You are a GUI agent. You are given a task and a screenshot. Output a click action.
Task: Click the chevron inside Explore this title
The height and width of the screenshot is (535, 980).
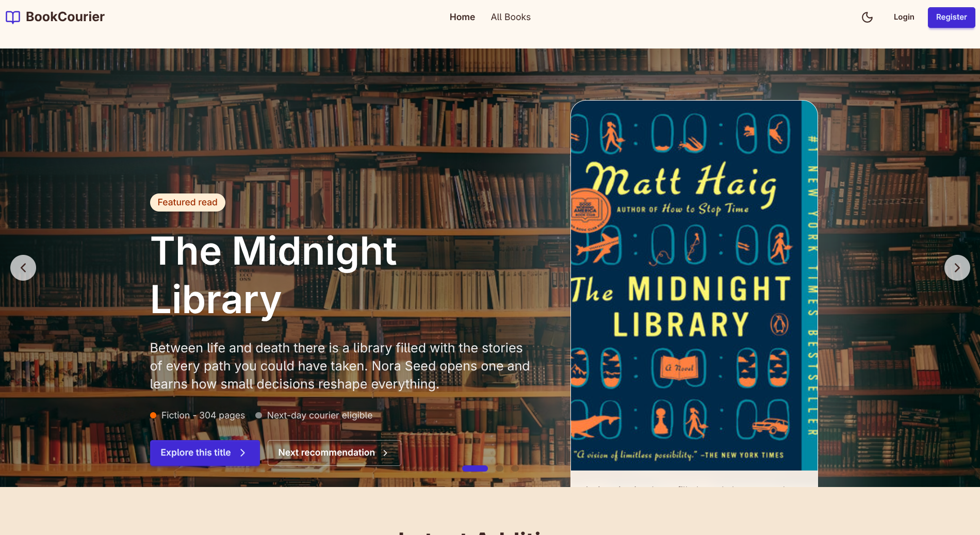coord(242,452)
